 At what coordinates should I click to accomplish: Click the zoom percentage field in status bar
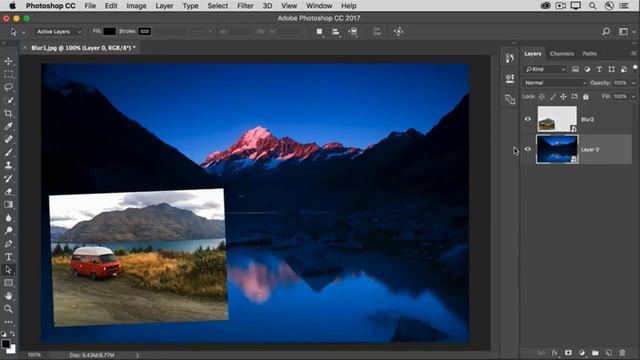(x=34, y=355)
